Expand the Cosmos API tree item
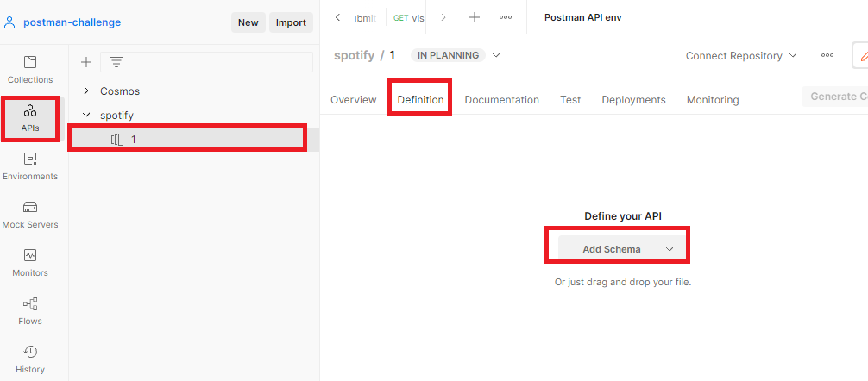The height and width of the screenshot is (381, 868). click(85, 91)
